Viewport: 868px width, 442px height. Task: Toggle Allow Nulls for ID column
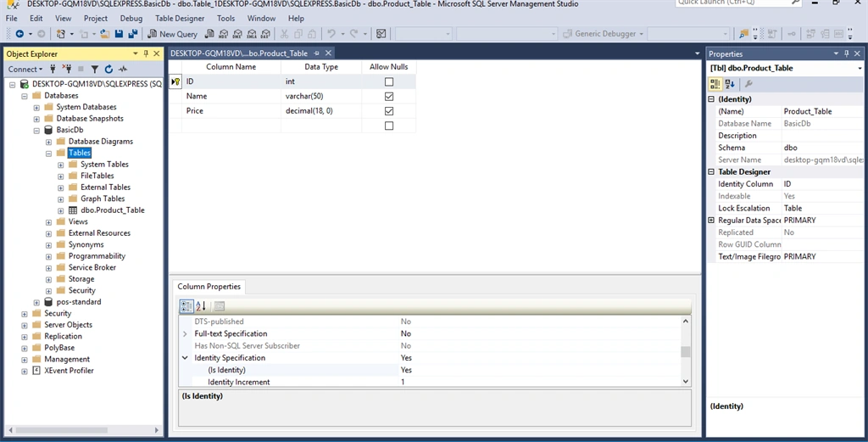[x=389, y=81]
